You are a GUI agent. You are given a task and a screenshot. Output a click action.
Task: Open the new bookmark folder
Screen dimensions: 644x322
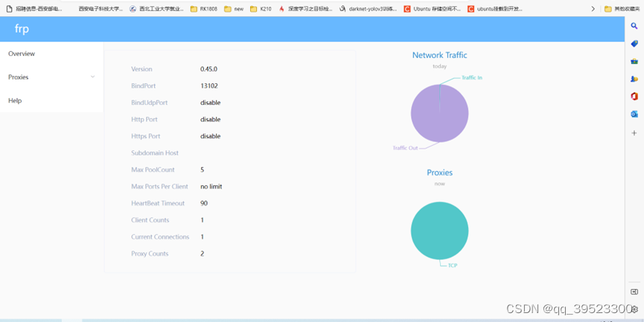click(x=234, y=9)
